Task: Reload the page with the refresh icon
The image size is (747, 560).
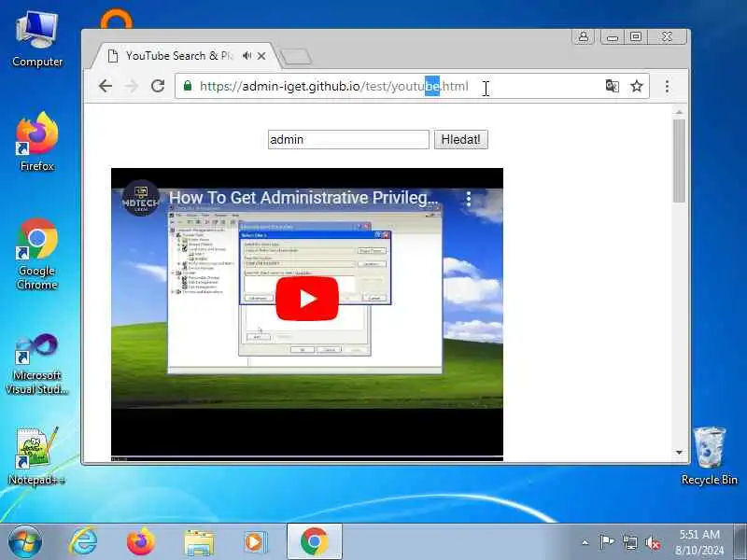Action: (158, 86)
